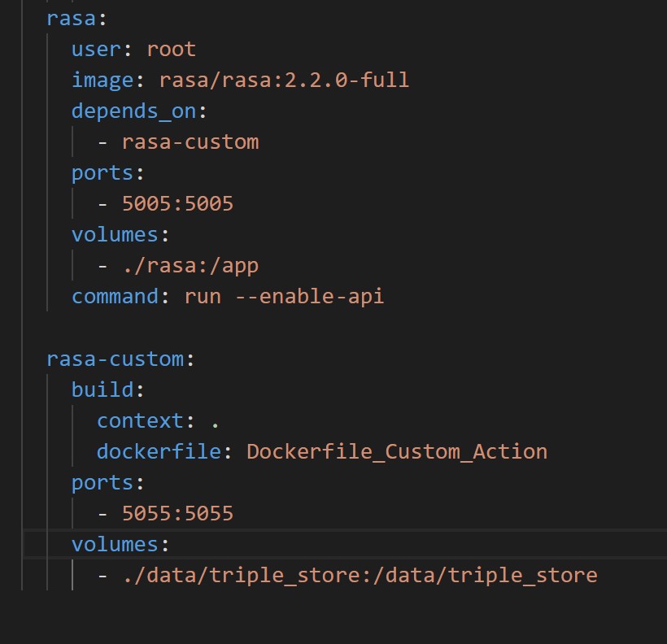The image size is (667, 644).
Task: Click the "./data/triple_store:/data/triple_store" volume entry
Action: click(360, 575)
